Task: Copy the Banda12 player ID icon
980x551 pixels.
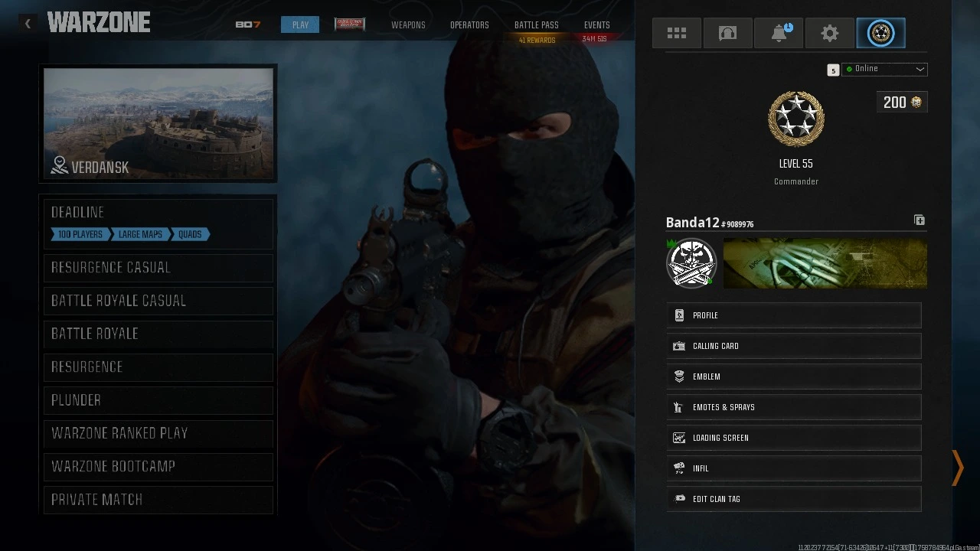Action: pyautogui.click(x=920, y=220)
